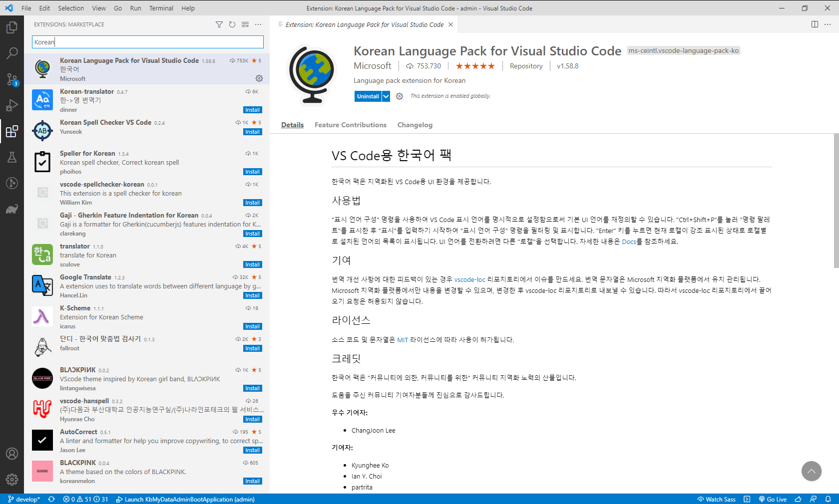839x504 pixels.
Task: Click the extension page vertical scrollbar
Action: pos(836,201)
